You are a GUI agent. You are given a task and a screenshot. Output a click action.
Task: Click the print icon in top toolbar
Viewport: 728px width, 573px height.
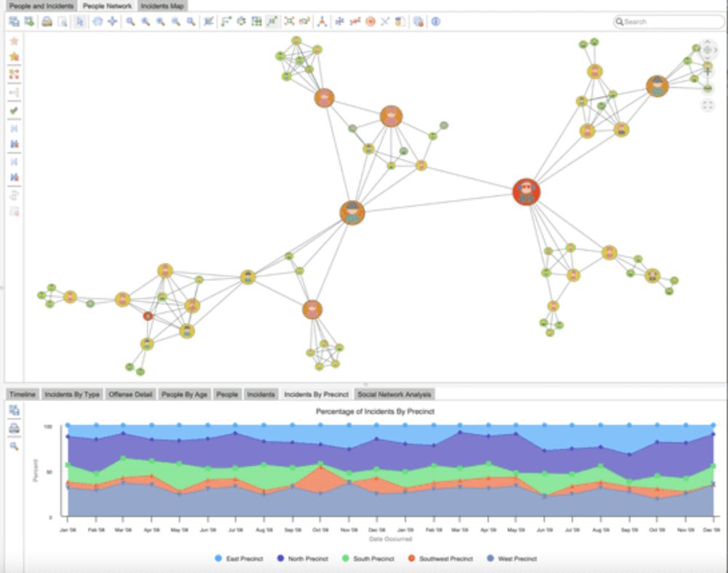[x=47, y=21]
